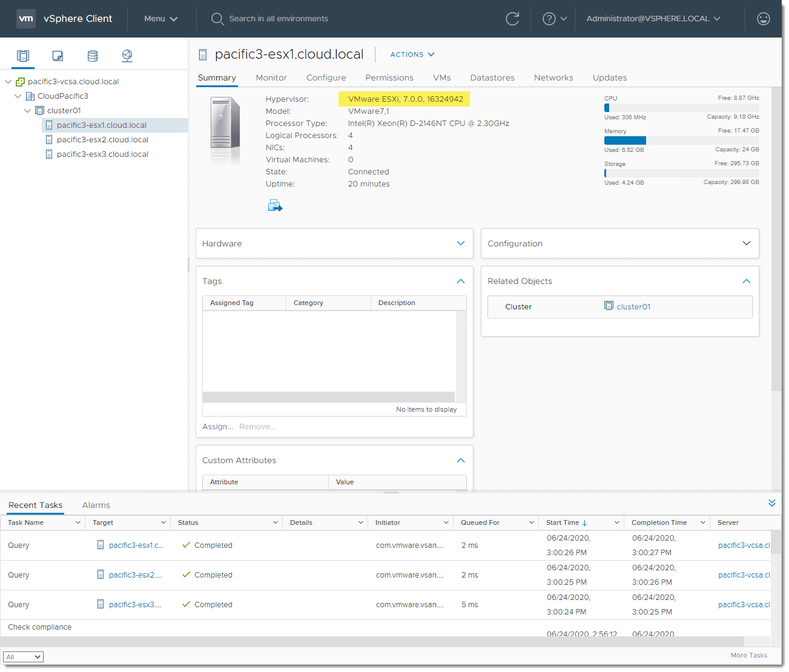Open the ACTIONS dropdown menu

(412, 54)
